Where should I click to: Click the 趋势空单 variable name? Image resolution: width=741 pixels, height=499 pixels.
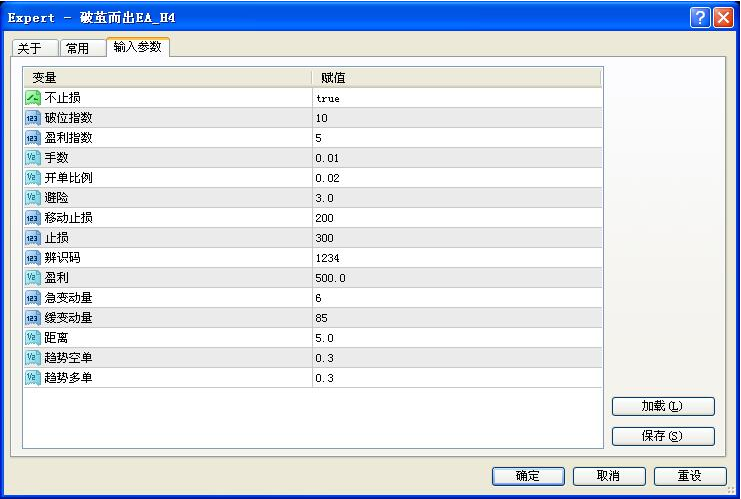pos(69,358)
